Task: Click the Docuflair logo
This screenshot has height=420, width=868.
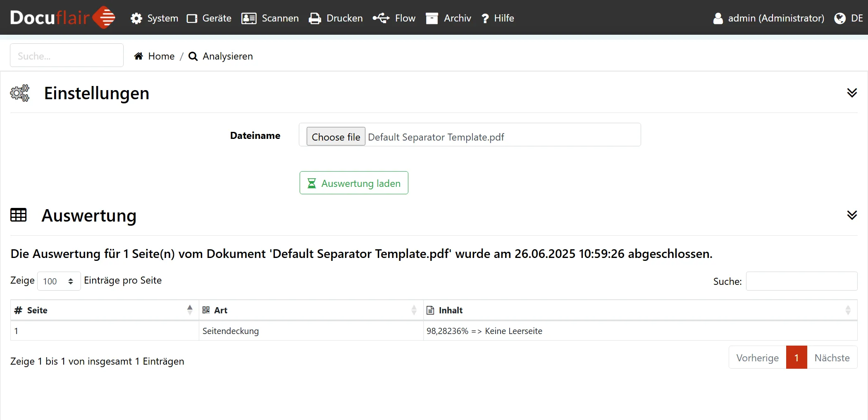Action: (62, 18)
